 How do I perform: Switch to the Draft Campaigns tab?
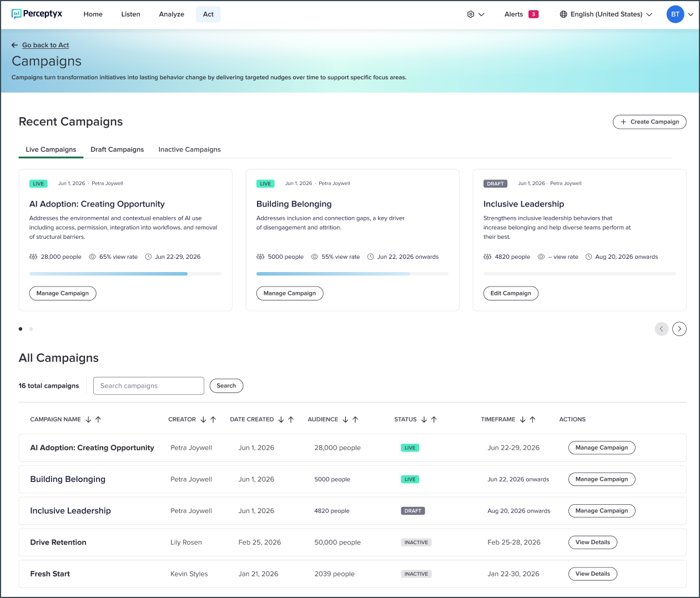(x=117, y=149)
